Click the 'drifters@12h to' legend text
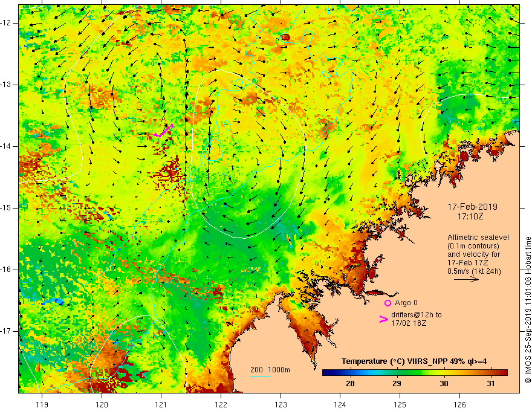Screen dimensions: 532x411 [417, 315]
